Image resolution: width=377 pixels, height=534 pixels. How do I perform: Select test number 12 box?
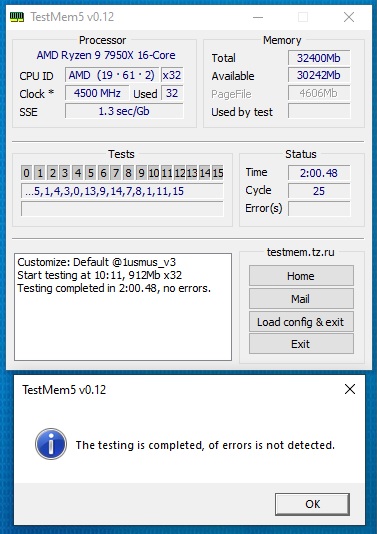tap(179, 173)
